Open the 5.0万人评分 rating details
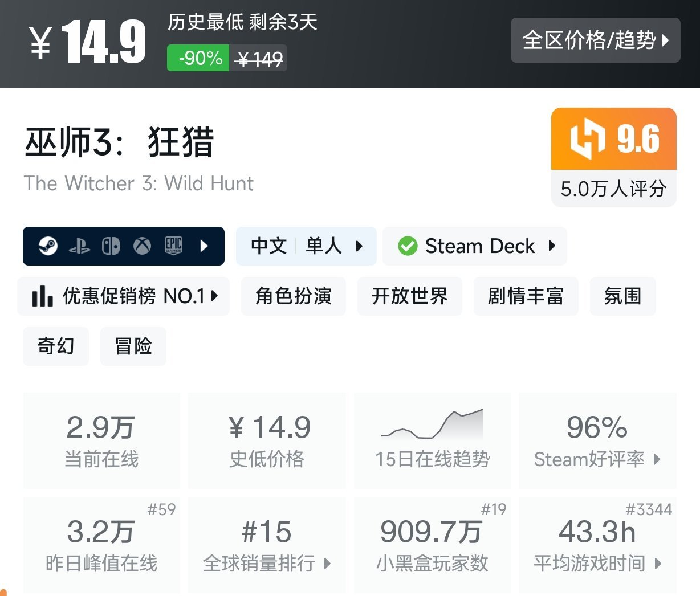Screen dimensions: 700x596 614,189
